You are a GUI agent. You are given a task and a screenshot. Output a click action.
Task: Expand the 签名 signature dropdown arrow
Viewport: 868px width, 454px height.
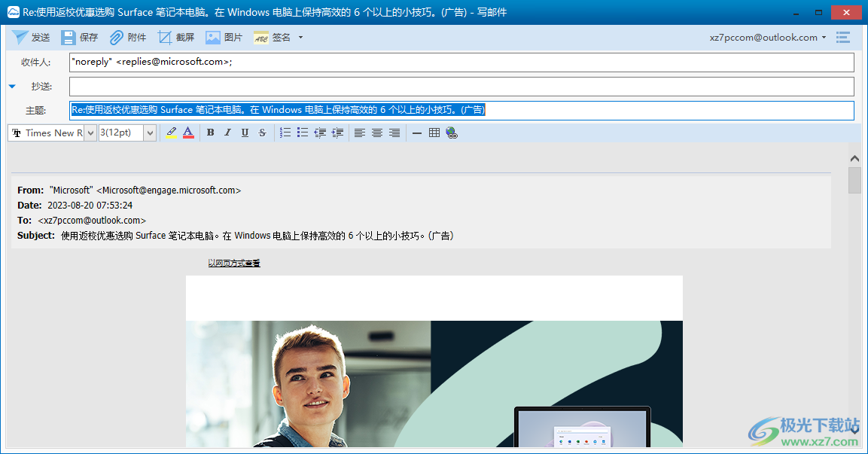pyautogui.click(x=301, y=38)
